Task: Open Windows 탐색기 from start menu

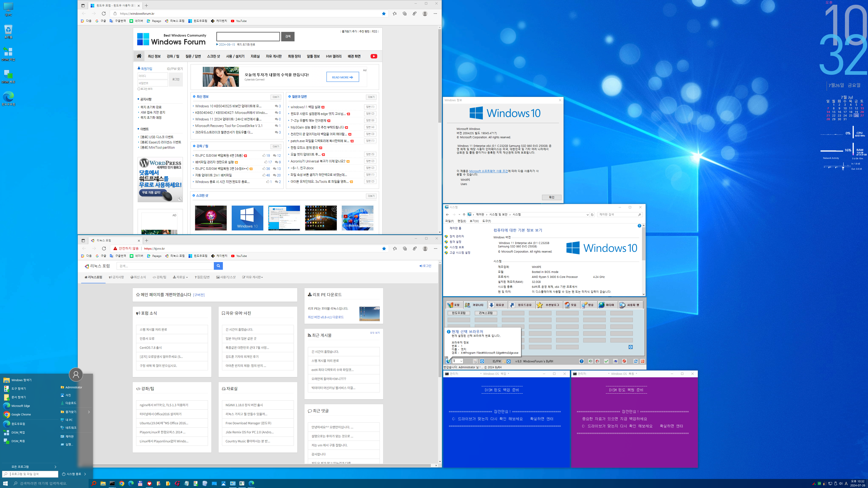Action: pos(17,380)
